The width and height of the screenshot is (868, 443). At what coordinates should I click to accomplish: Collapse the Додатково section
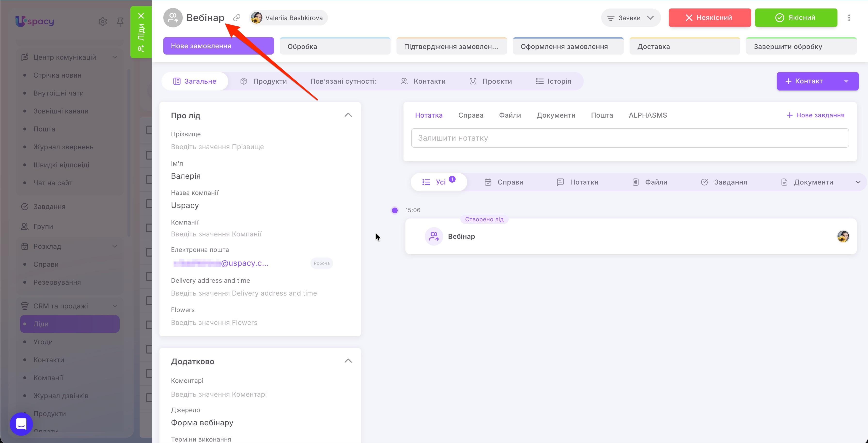point(348,361)
